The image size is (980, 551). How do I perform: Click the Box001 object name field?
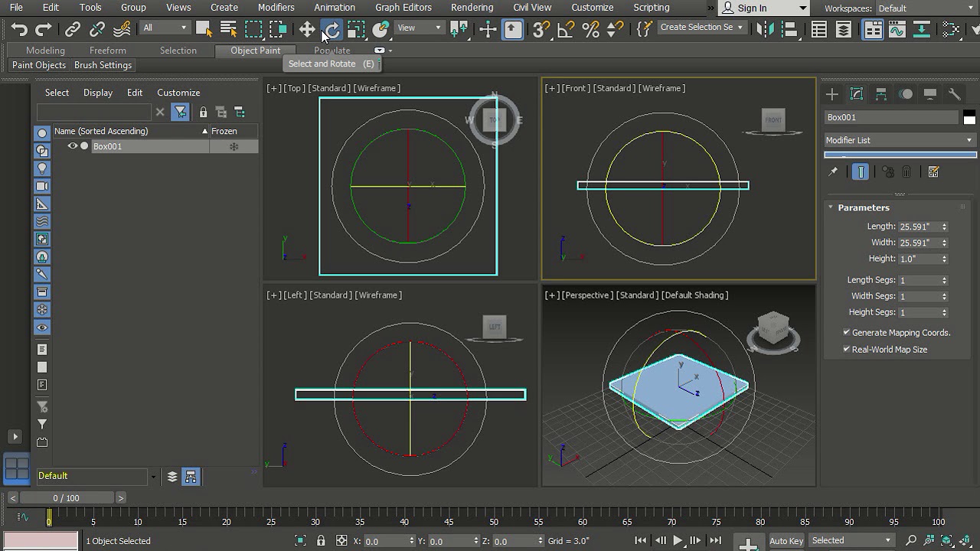tap(891, 117)
